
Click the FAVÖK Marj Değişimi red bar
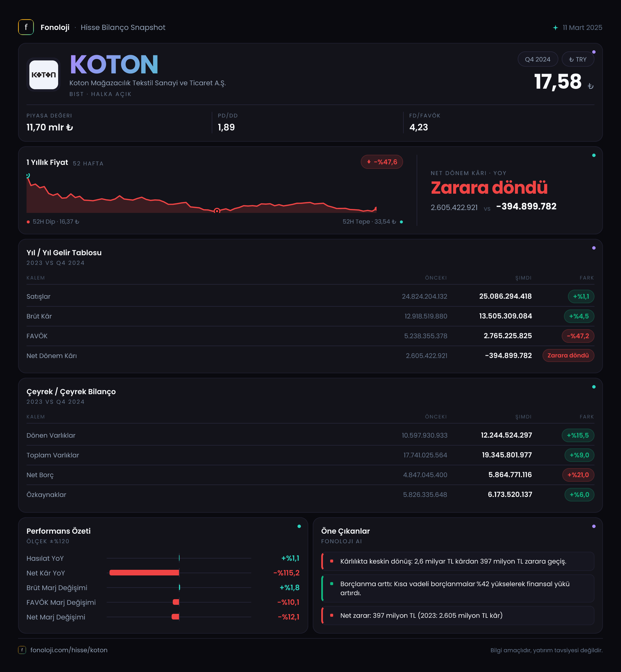click(x=176, y=602)
